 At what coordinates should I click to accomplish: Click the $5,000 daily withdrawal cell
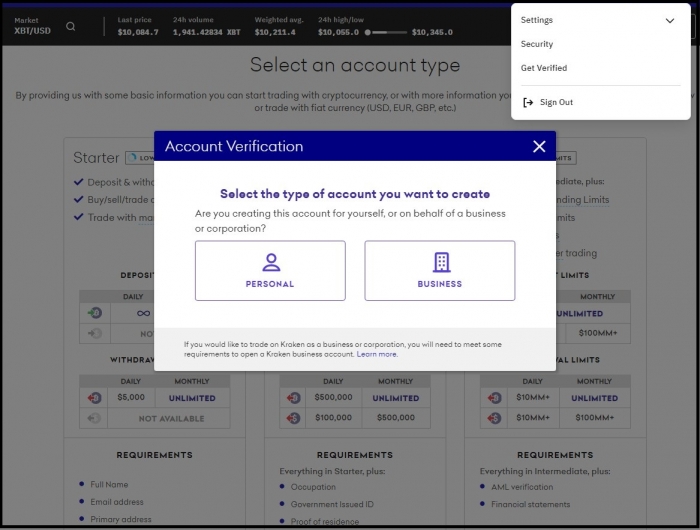point(131,397)
